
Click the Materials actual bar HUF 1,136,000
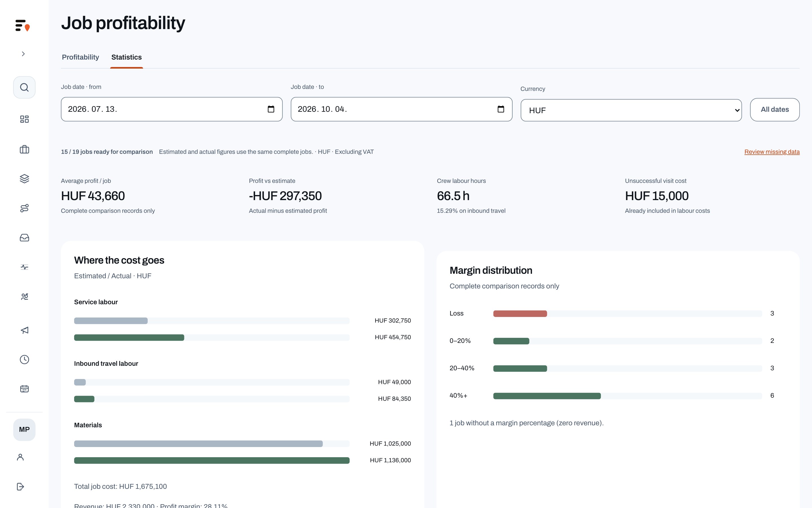coord(212,461)
